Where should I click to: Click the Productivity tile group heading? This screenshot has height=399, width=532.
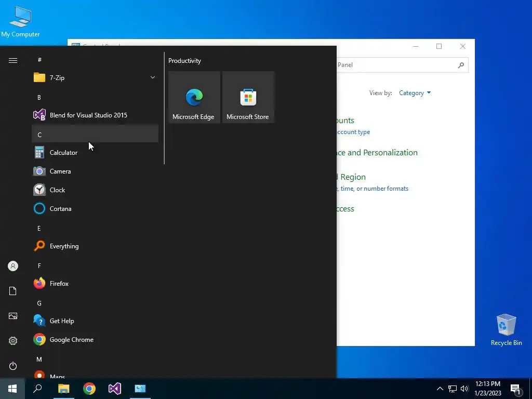[x=184, y=61]
